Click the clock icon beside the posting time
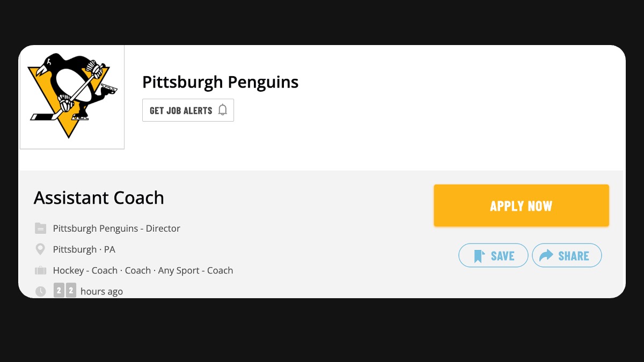The image size is (644, 362). click(x=40, y=291)
